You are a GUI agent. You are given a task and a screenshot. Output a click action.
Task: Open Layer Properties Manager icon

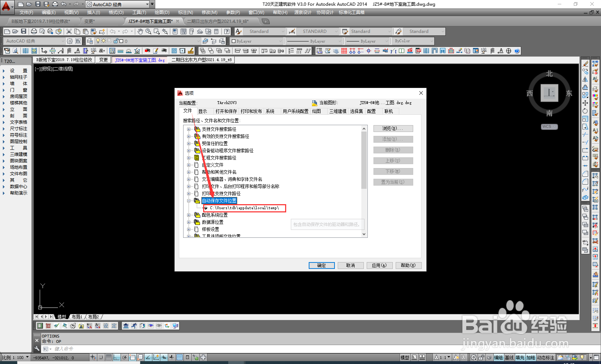90,41
